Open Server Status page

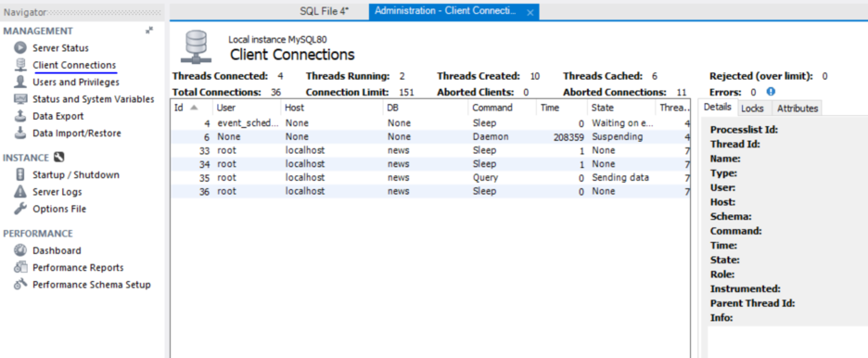60,48
